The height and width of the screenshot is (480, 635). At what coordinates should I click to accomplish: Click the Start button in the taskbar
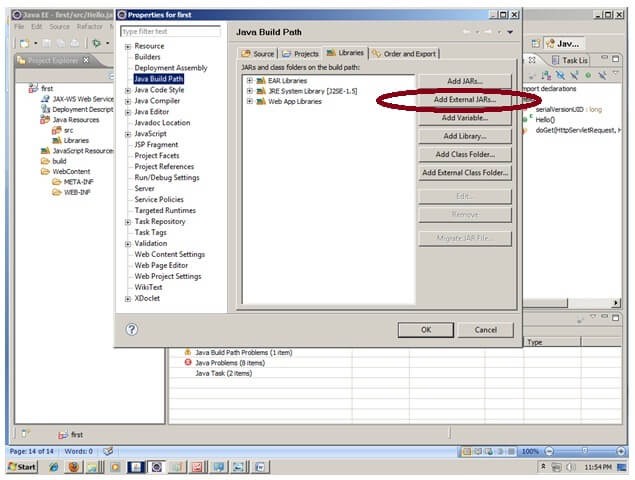(22, 467)
